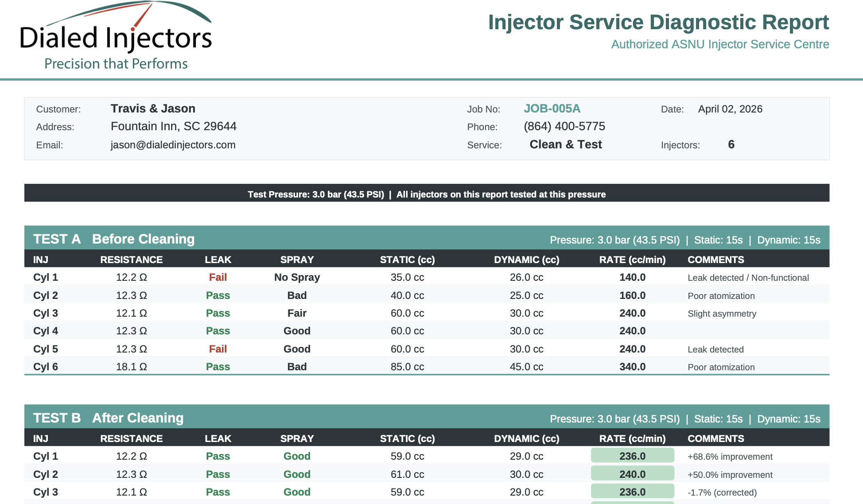863x504 pixels.
Task: Click Test A Cyl 3 spray 'Fair'
Action: pyautogui.click(x=297, y=313)
